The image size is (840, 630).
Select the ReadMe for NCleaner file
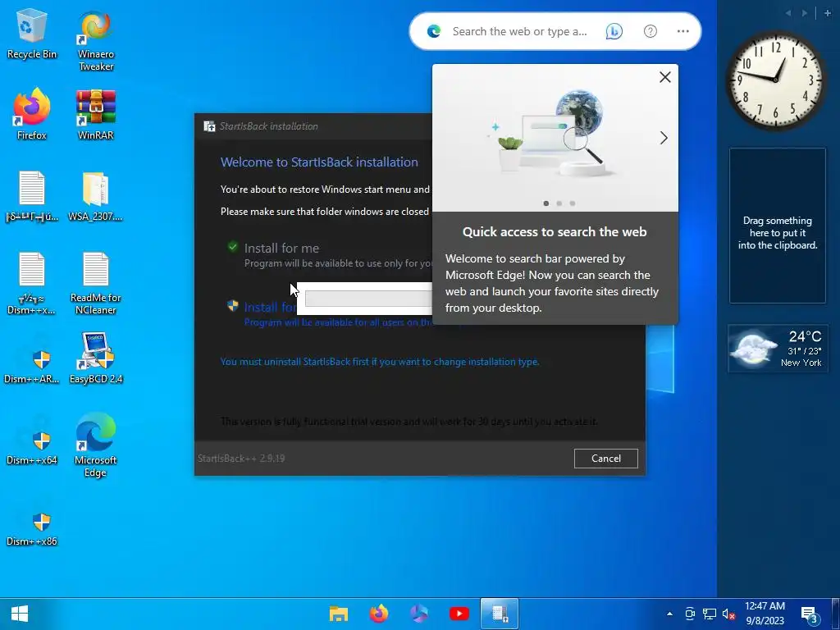coord(96,283)
